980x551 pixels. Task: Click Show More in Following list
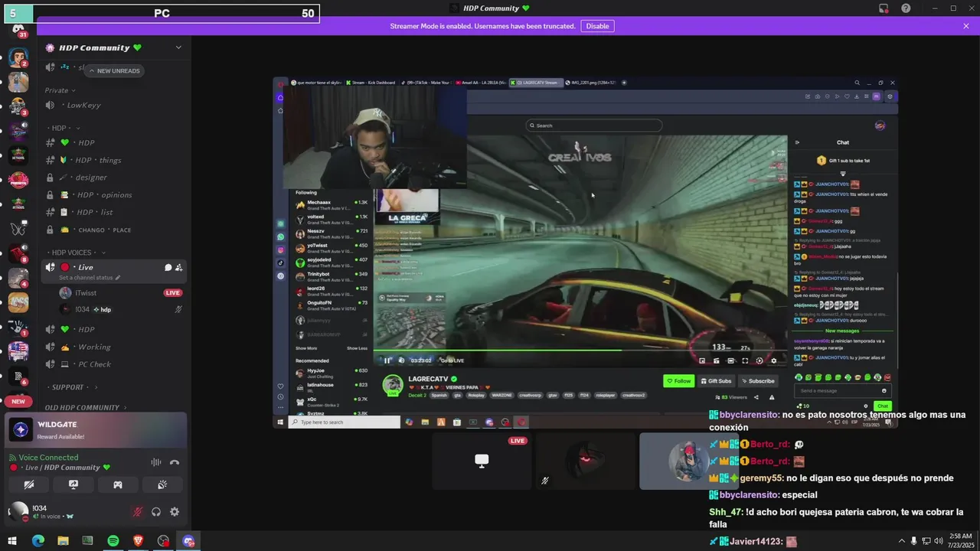(306, 348)
